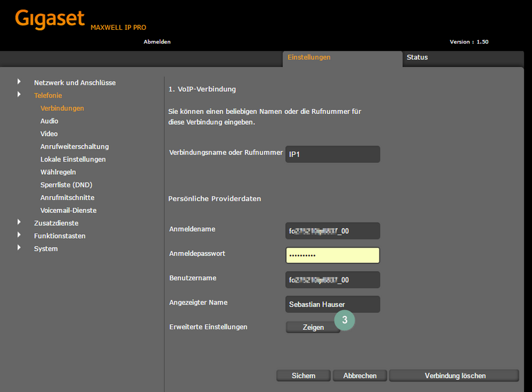The width and height of the screenshot is (532, 392).
Task: Click the Abmelden logout link
Action: (x=157, y=42)
